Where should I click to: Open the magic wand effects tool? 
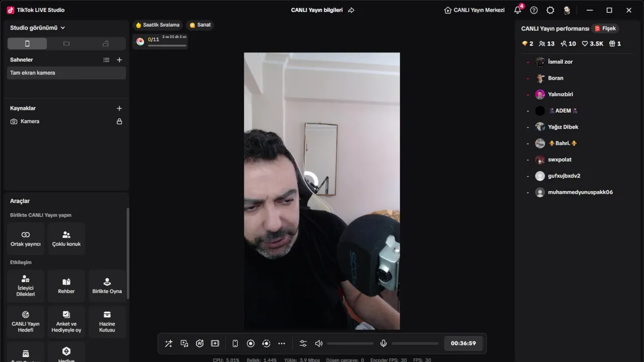coord(169,343)
